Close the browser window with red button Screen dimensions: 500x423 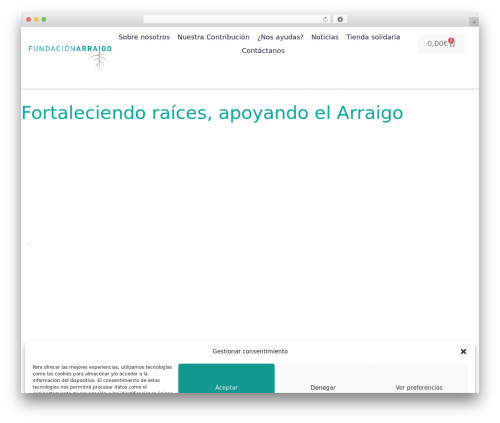29,20
